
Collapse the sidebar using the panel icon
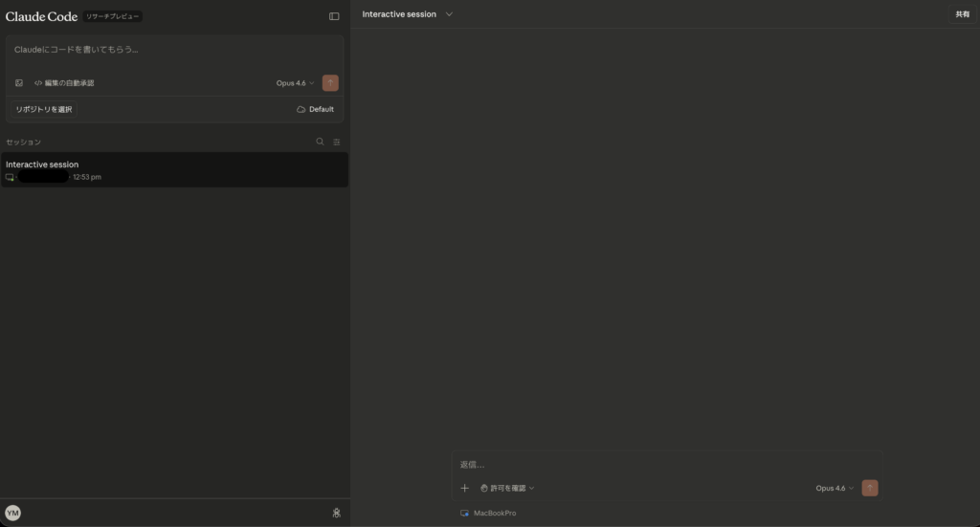[x=334, y=16]
